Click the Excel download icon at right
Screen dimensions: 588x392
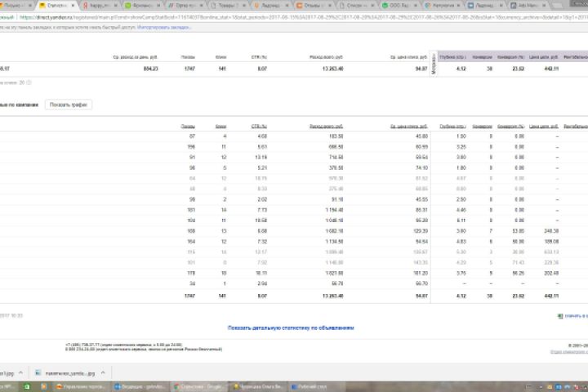[x=560, y=316]
